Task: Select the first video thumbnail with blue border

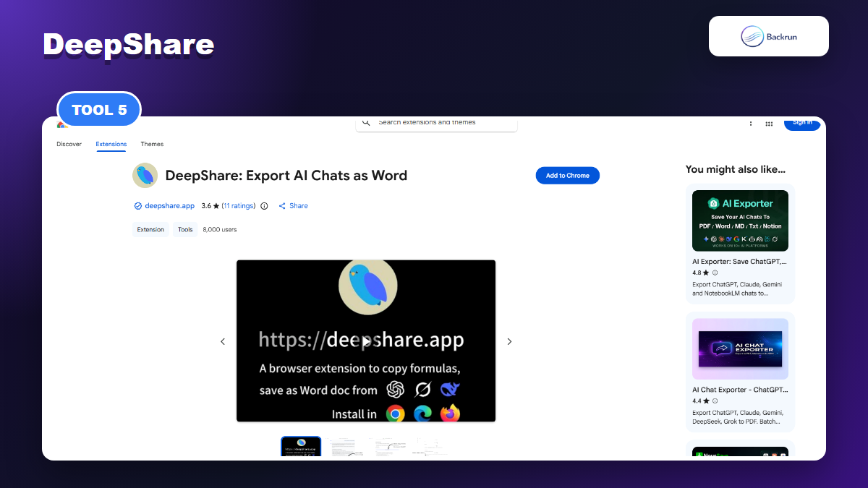Action: click(301, 446)
